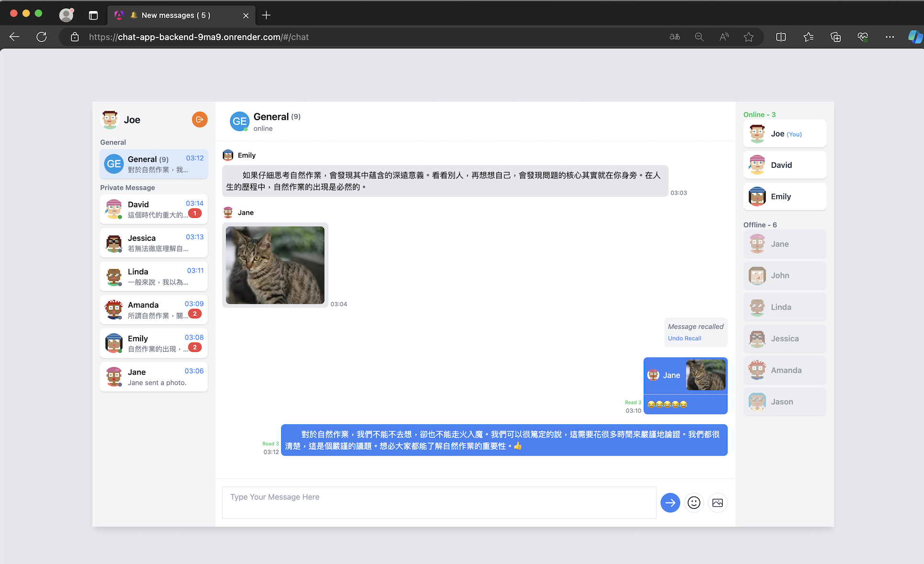This screenshot has width=924, height=564.
Task: Select Amanda's conversation with 2 unread
Action: [154, 310]
